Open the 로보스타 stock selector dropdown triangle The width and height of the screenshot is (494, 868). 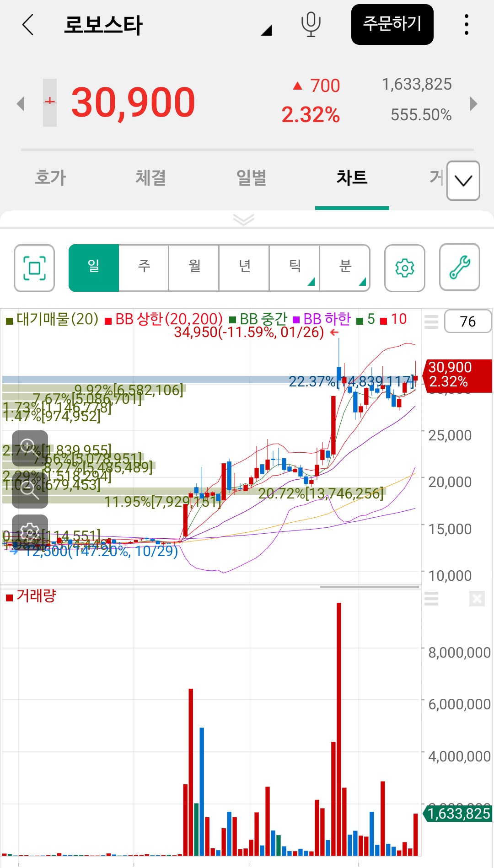point(266,30)
